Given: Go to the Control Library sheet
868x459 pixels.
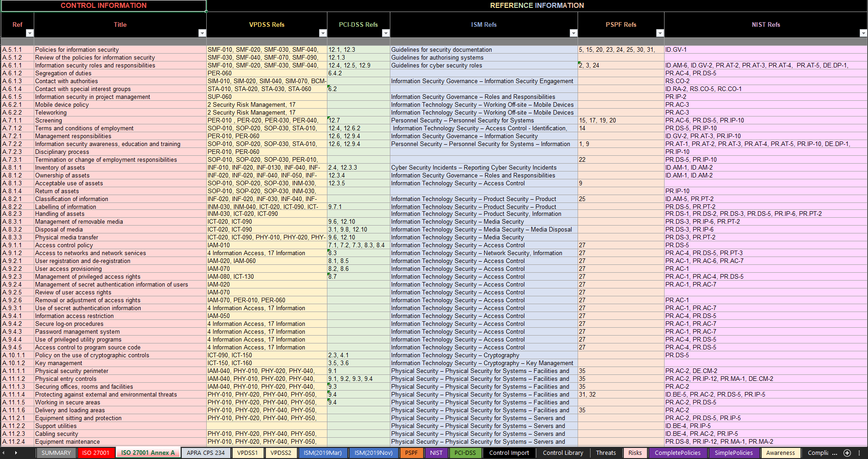Looking at the screenshot, I should (563, 453).
